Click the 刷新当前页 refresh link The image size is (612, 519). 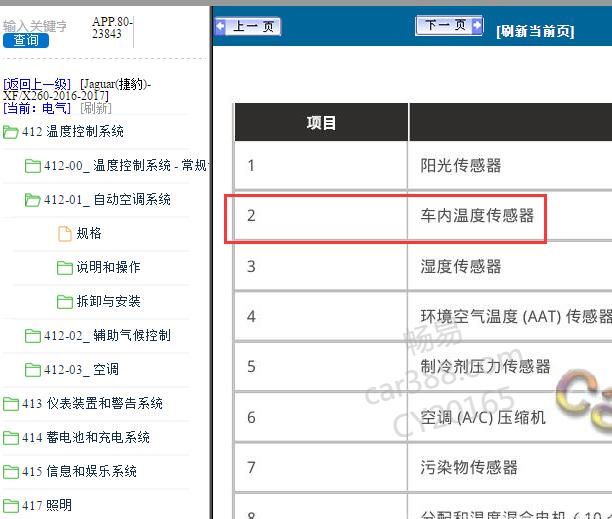535,31
